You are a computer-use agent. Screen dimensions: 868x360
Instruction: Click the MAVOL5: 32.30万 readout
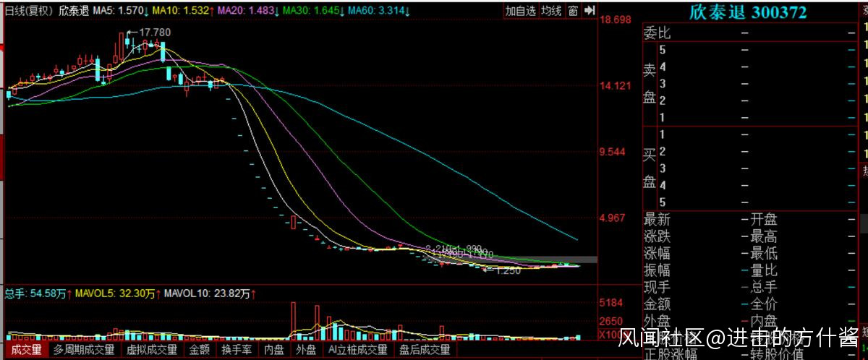119,293
